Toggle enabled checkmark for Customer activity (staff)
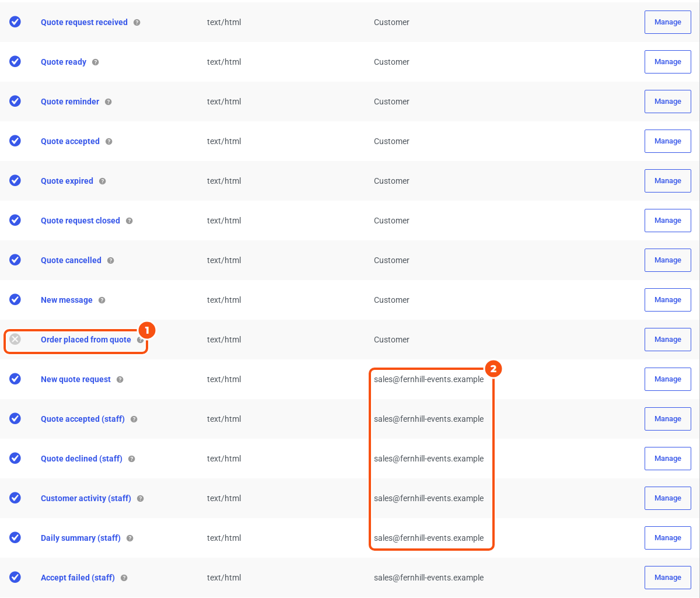 pyautogui.click(x=15, y=498)
